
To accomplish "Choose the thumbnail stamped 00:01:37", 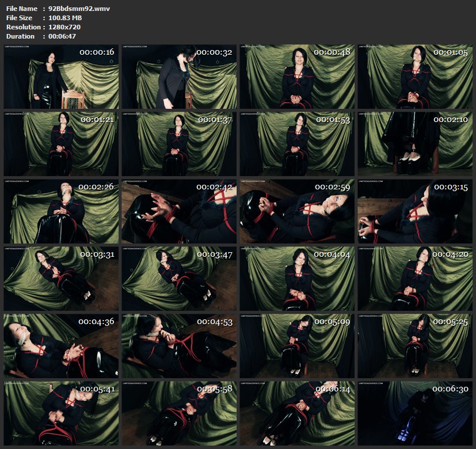I will click(179, 144).
